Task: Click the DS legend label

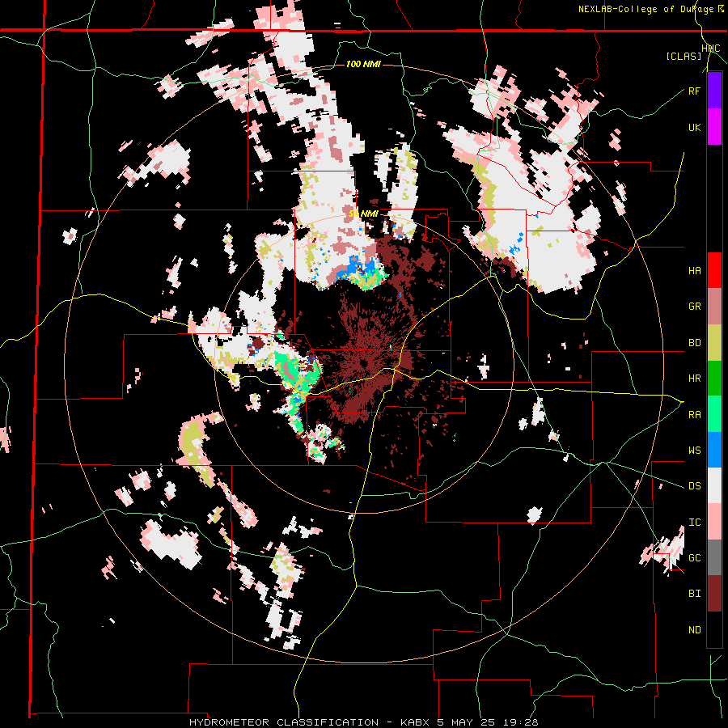Action: click(x=694, y=486)
